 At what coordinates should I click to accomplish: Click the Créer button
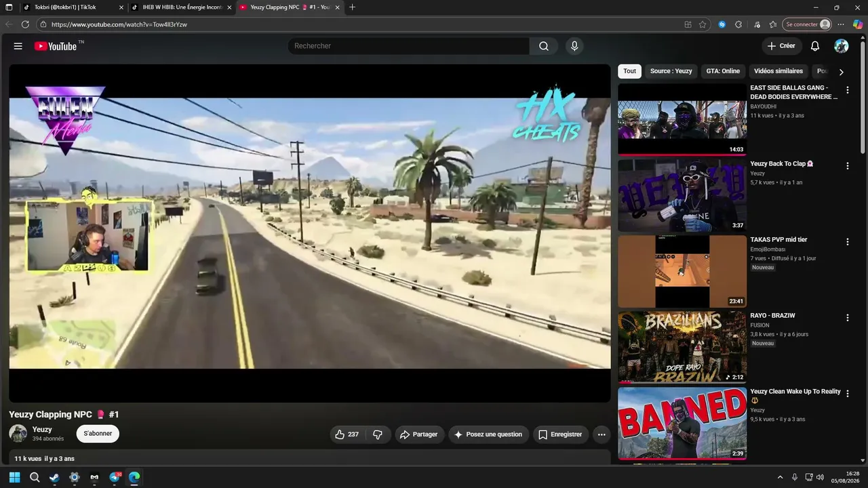click(x=781, y=46)
